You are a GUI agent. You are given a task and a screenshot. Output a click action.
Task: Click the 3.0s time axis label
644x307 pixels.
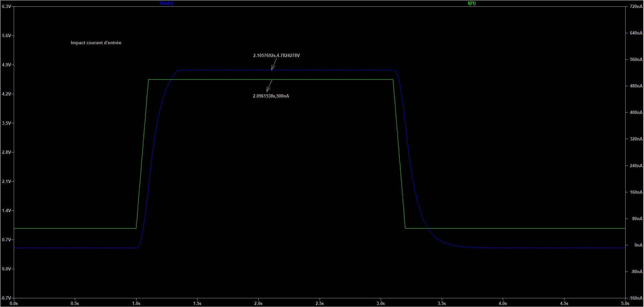(381, 304)
